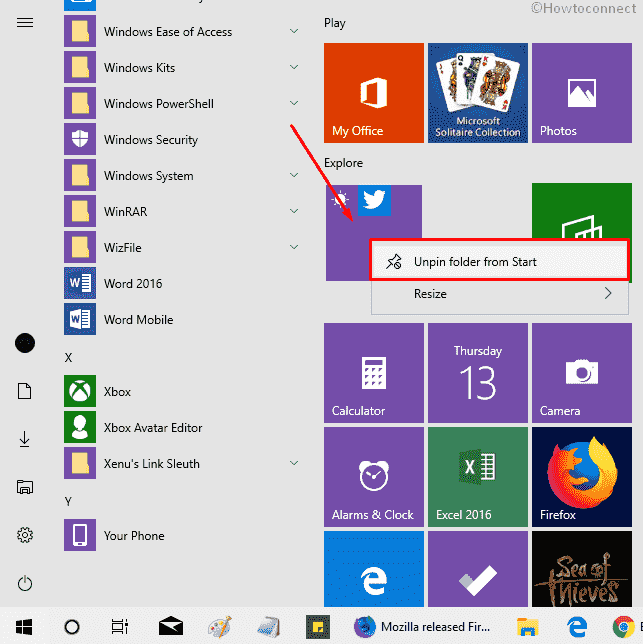Open the My Office tile
This screenshot has width=643, height=644.
click(x=374, y=93)
